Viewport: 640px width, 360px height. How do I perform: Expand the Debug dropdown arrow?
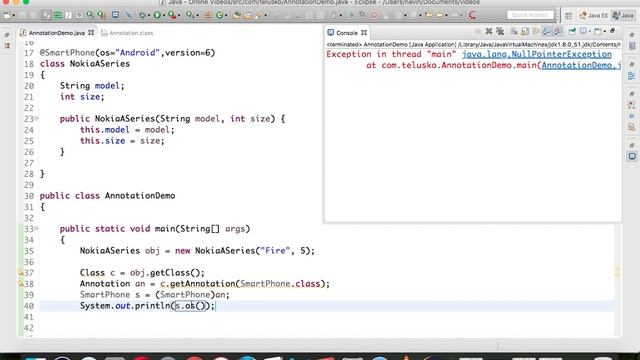pos(149,15)
